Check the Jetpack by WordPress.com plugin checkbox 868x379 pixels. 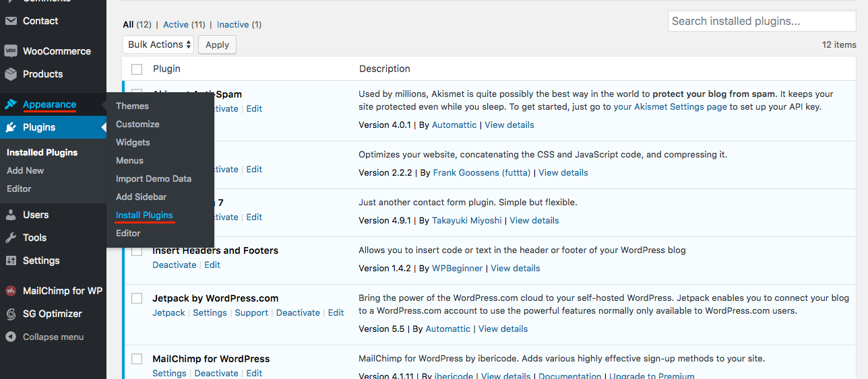(x=137, y=298)
